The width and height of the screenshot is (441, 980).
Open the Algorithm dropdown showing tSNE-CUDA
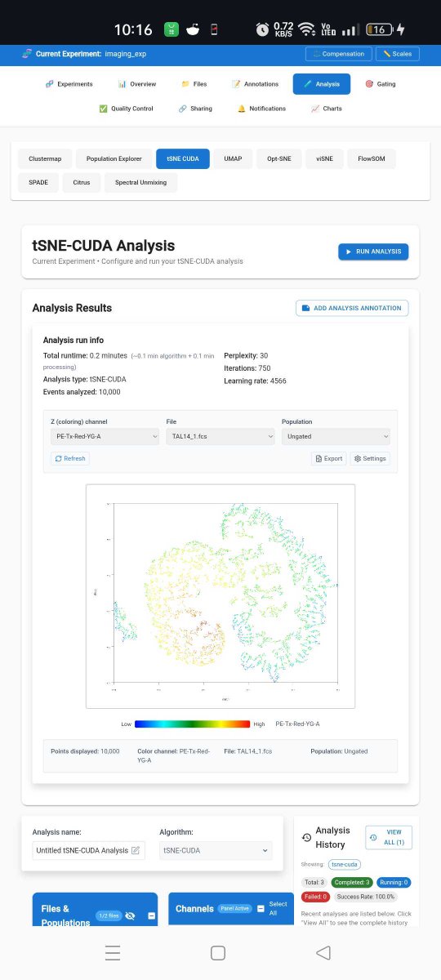[216, 850]
